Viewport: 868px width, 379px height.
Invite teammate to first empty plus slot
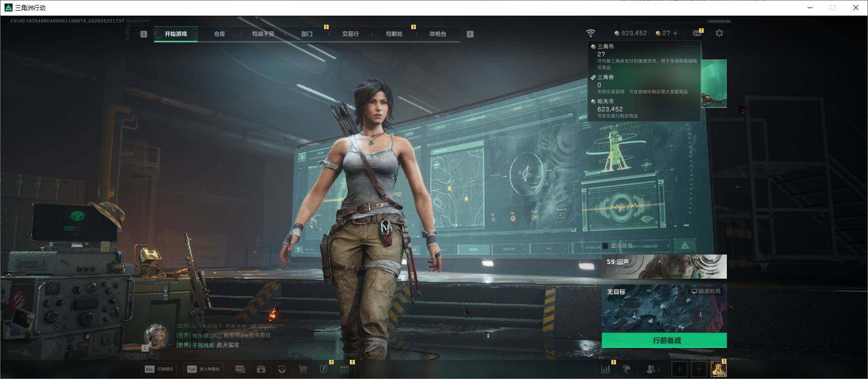pos(679,369)
